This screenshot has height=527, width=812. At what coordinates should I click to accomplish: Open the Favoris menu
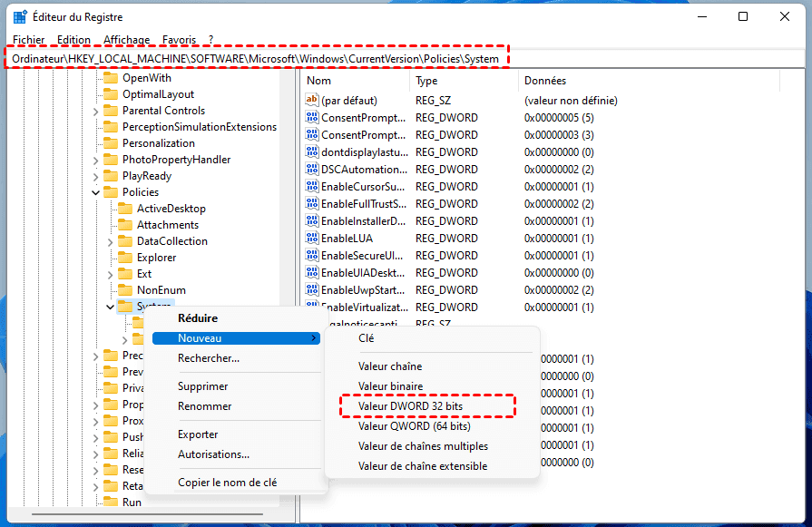(x=179, y=40)
